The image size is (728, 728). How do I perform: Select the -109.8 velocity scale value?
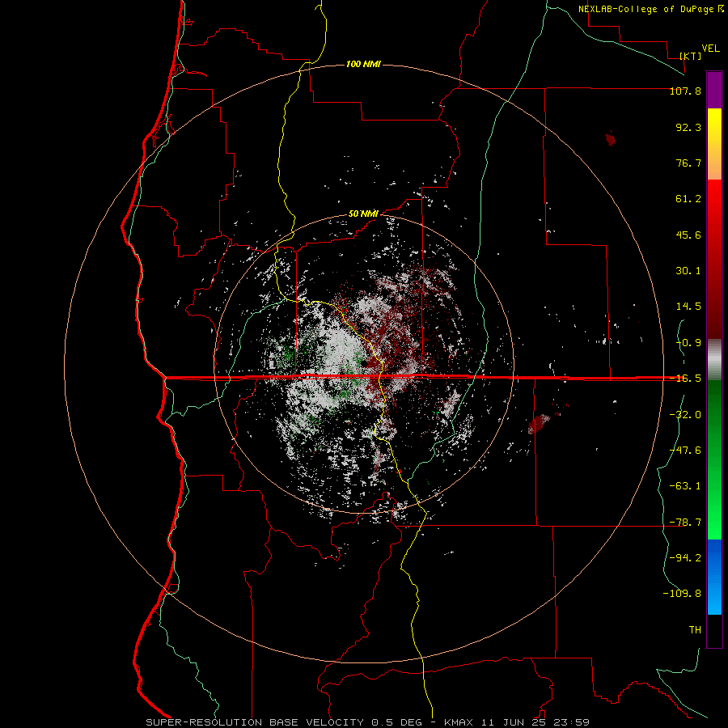682,594
